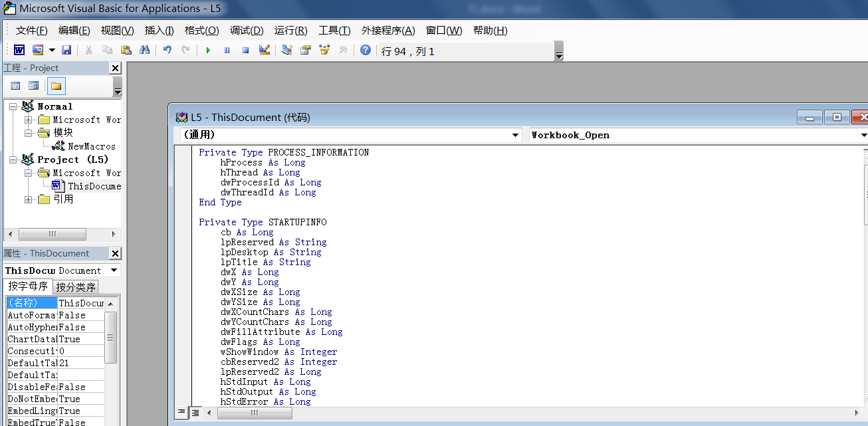The width and height of the screenshot is (868, 426).
Task: Undo the last action
Action: [167, 50]
